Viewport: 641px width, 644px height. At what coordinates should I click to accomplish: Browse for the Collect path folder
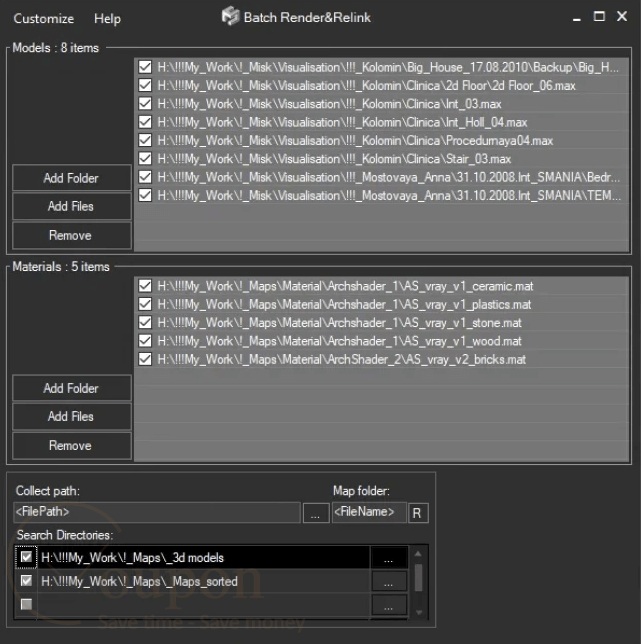[x=316, y=513]
